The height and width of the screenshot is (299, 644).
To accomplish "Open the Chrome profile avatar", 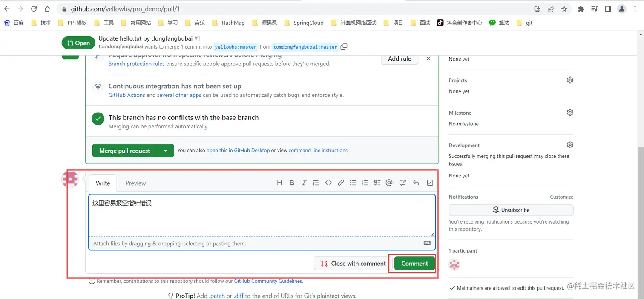I will (622, 9).
